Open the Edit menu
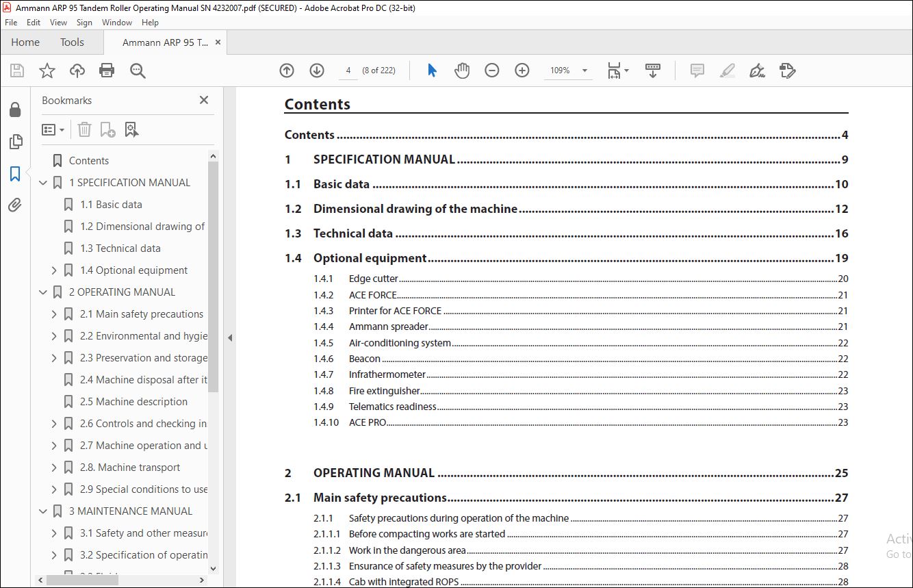This screenshot has height=588, width=913. pyautogui.click(x=34, y=23)
